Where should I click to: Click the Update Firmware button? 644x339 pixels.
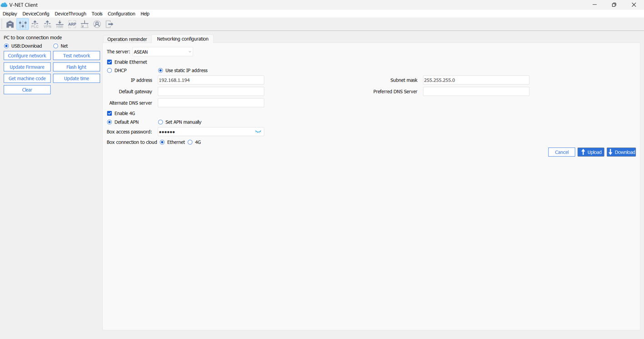[27, 67]
